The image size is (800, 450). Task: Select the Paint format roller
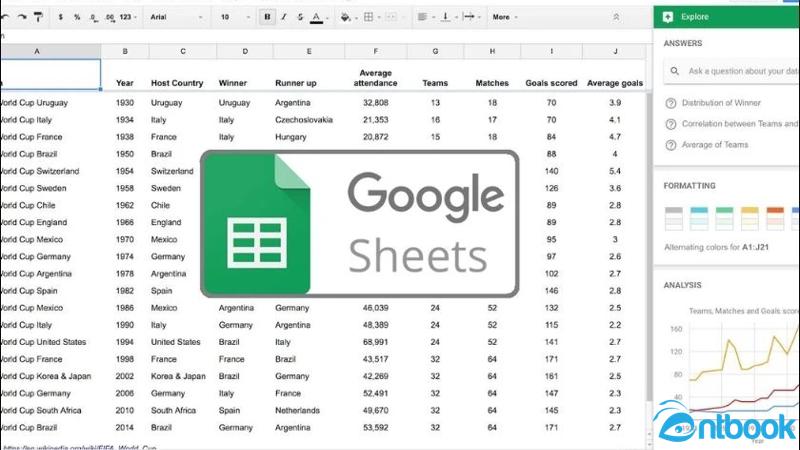38,17
